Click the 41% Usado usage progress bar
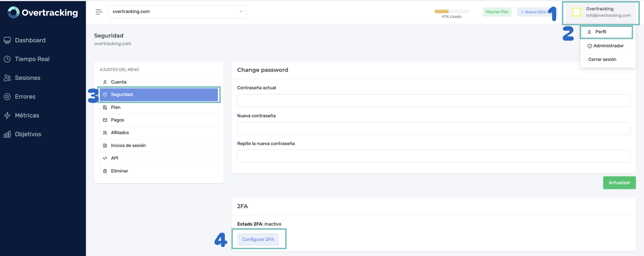Screen dimensions: 644x256 [x=451, y=12]
